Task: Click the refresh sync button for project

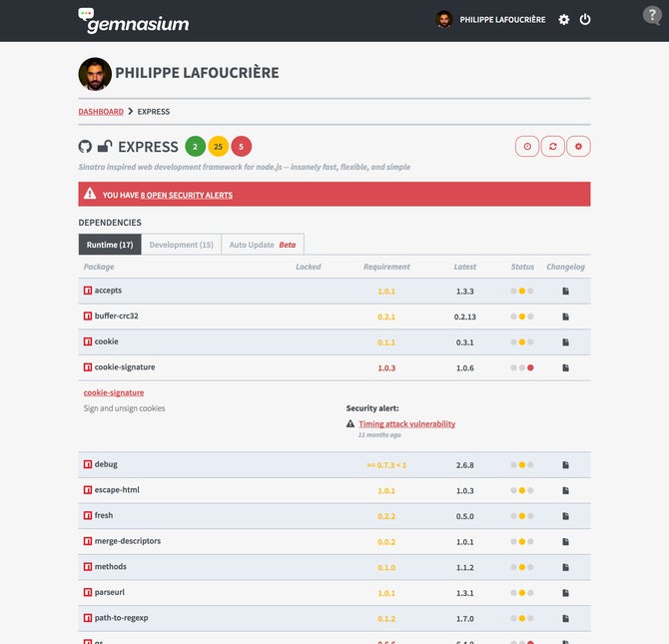Action: point(553,147)
